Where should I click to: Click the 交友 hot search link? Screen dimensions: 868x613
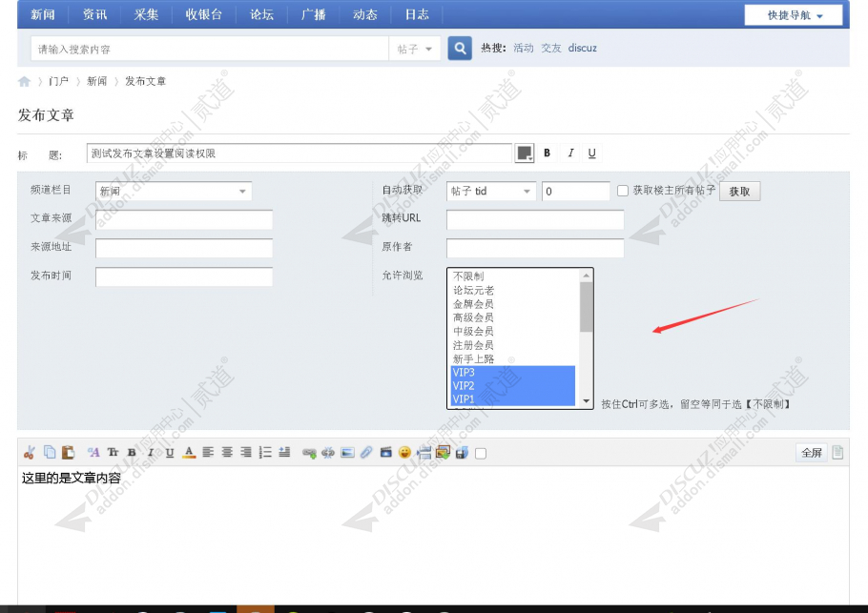point(550,48)
